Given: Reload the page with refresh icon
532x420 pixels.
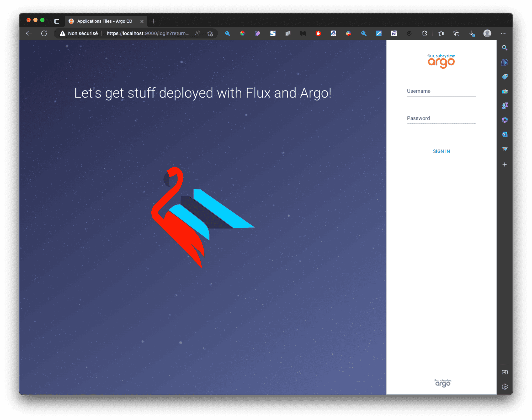Looking at the screenshot, I should tap(44, 34).
